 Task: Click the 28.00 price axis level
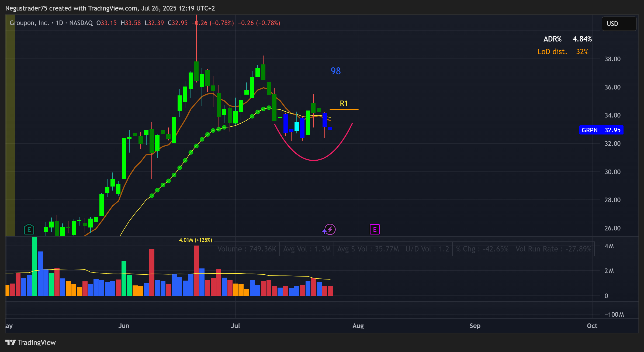tap(612, 200)
